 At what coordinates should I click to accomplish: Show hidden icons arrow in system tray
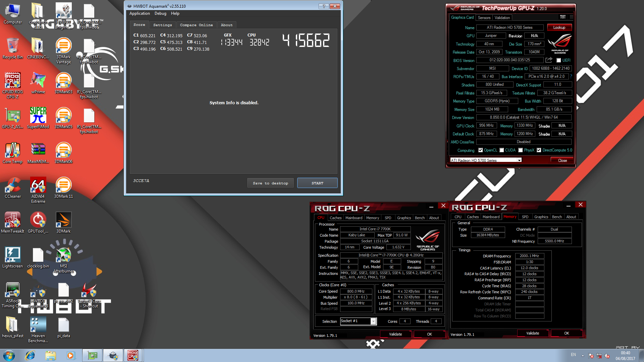tap(583, 355)
